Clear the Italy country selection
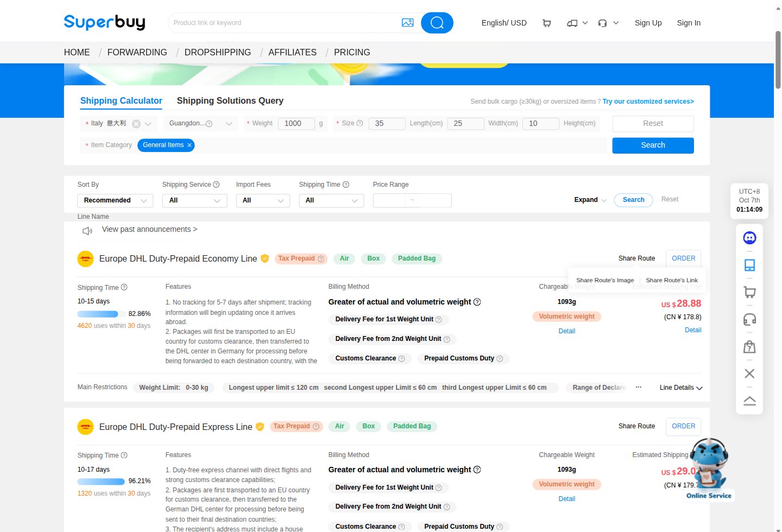782x532 pixels. click(x=136, y=124)
